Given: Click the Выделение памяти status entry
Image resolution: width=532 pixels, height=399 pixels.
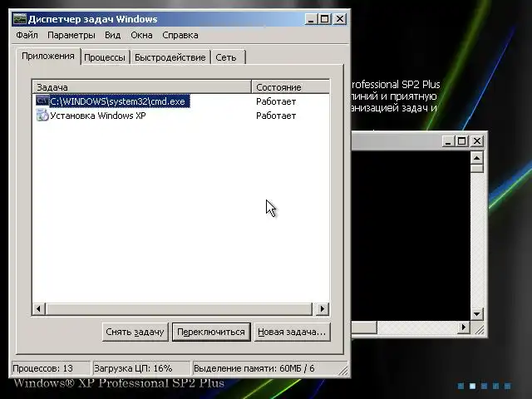Looking at the screenshot, I should (264, 368).
